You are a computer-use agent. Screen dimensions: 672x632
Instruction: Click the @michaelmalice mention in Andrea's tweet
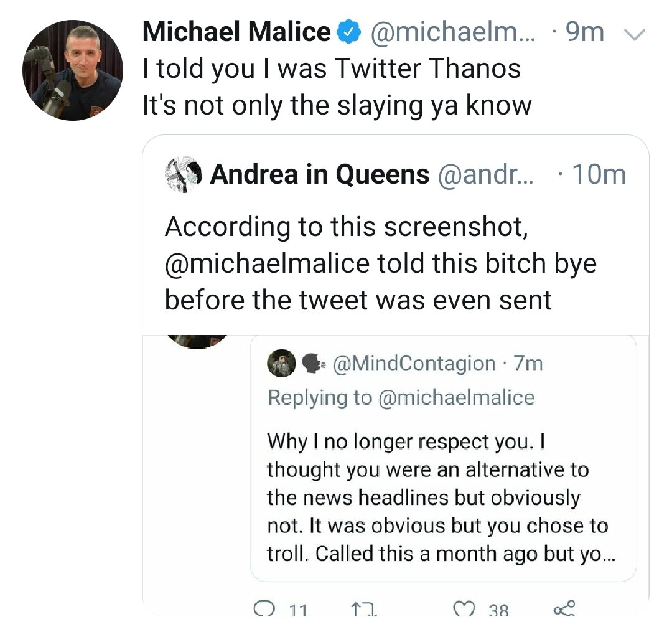coord(267,263)
